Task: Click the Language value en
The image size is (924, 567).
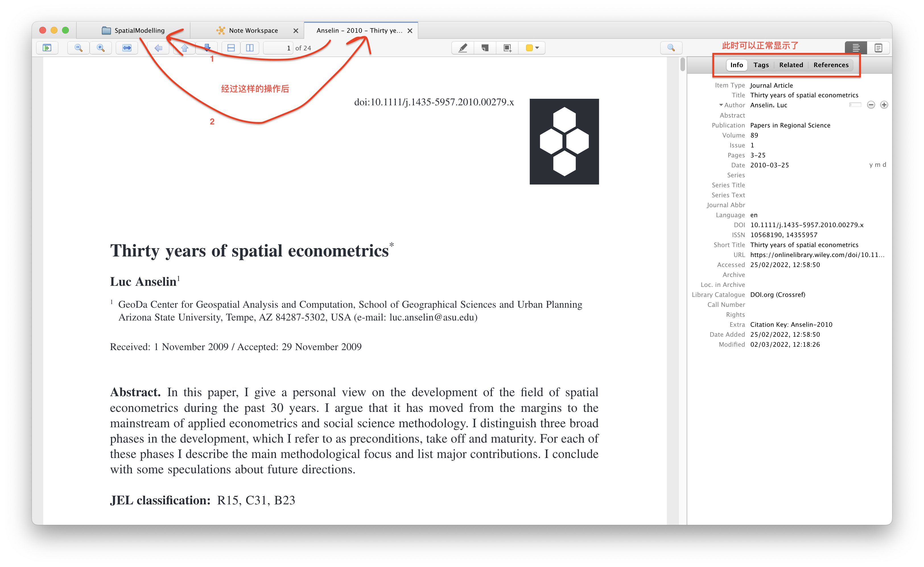Action: [754, 215]
